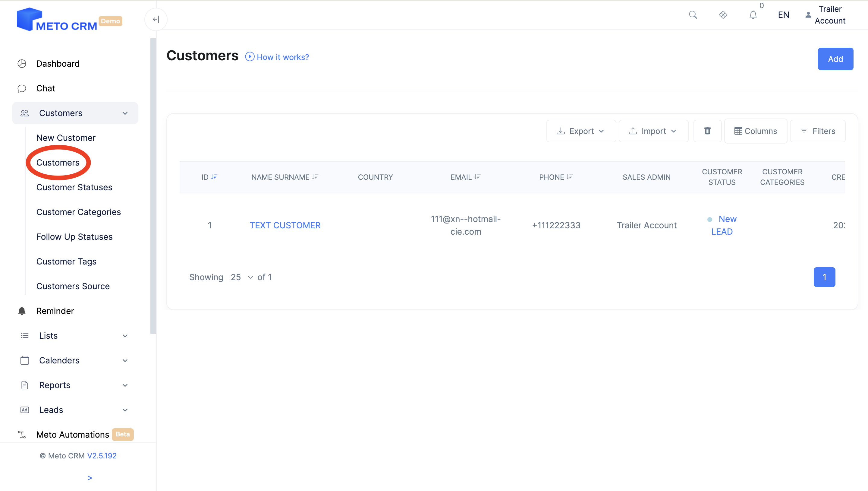Image resolution: width=868 pixels, height=491 pixels.
Task: Collapse the sidebar with arrow button
Action: pyautogui.click(x=156, y=19)
